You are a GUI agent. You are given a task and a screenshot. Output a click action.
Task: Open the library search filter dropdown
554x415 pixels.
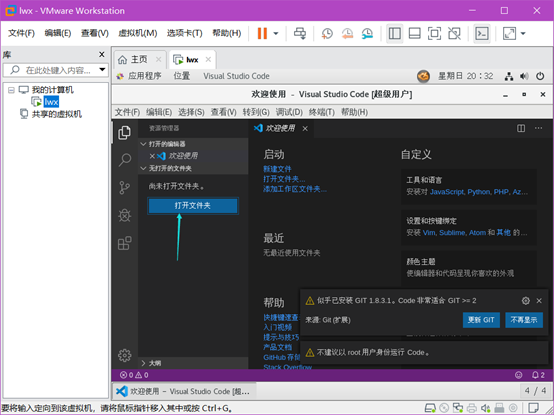(x=102, y=70)
